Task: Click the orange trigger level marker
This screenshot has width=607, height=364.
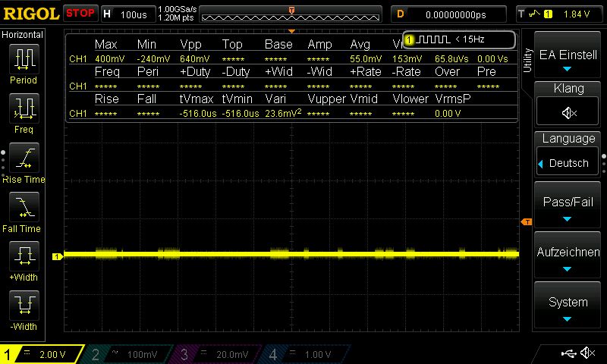Action: (525, 221)
